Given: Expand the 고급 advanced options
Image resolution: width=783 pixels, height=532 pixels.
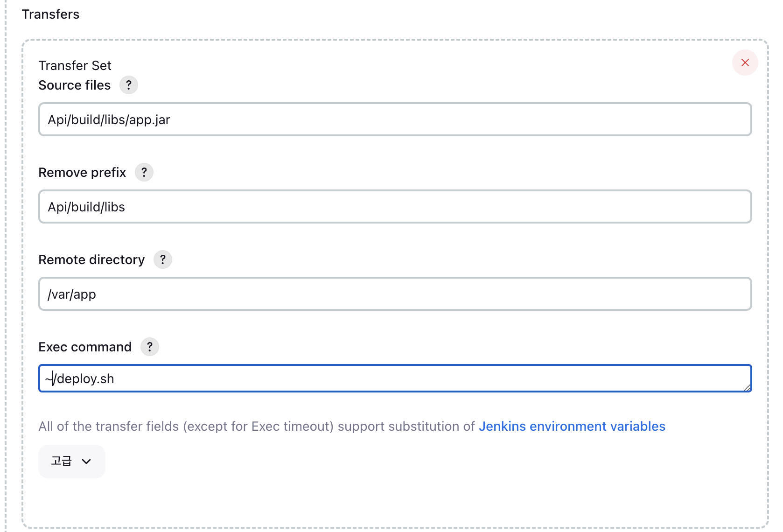Looking at the screenshot, I should point(72,461).
